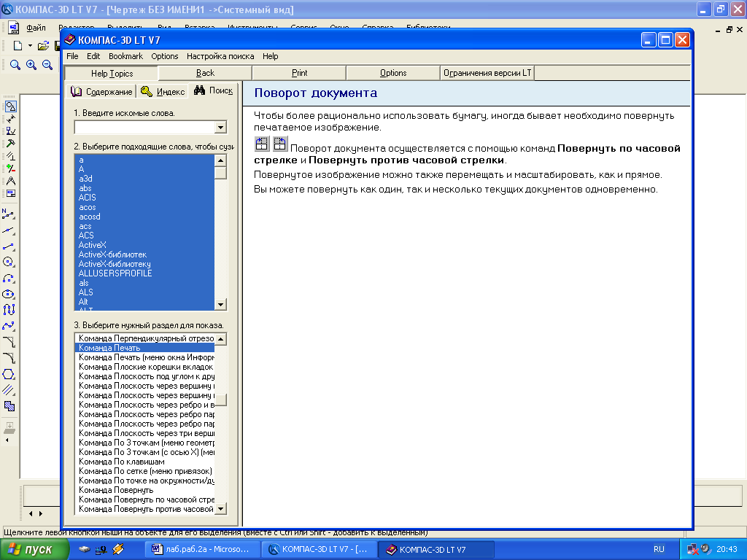Click the Ограничения версии LT button

487,73
